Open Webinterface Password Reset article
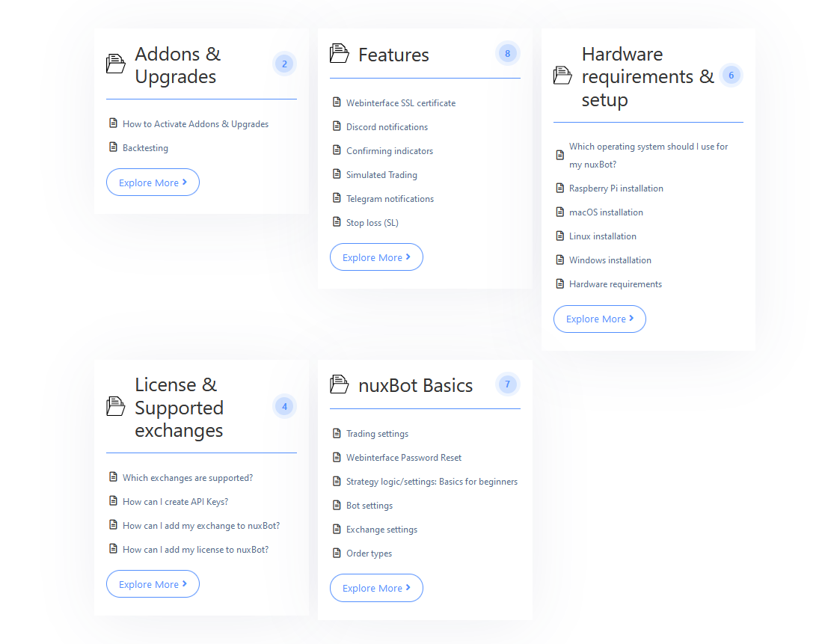The height and width of the screenshot is (644, 822). [404, 458]
